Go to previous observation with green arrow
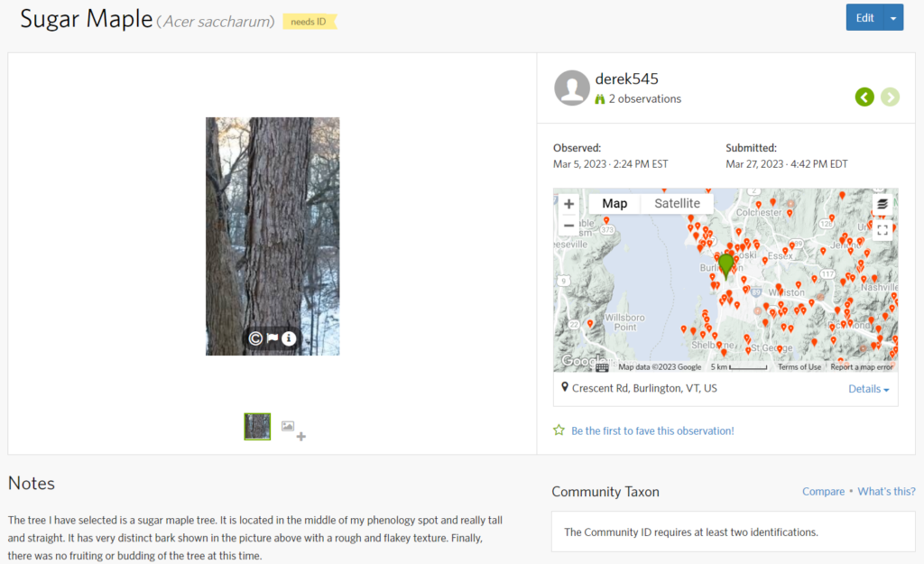Image resolution: width=924 pixels, height=564 pixels. click(x=864, y=97)
